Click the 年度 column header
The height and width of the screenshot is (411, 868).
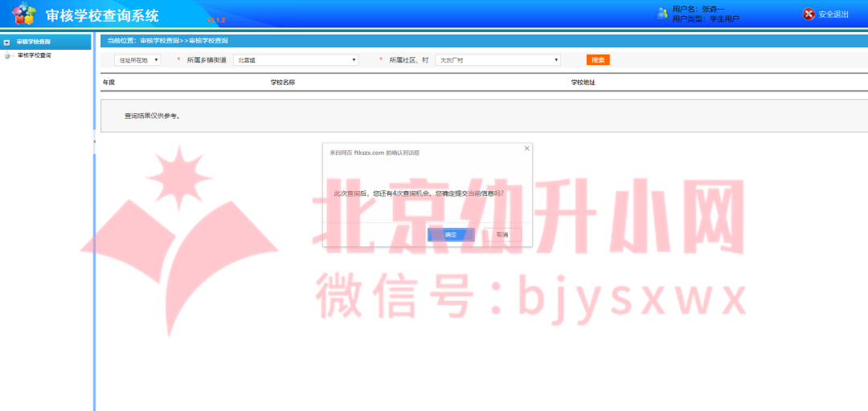108,83
